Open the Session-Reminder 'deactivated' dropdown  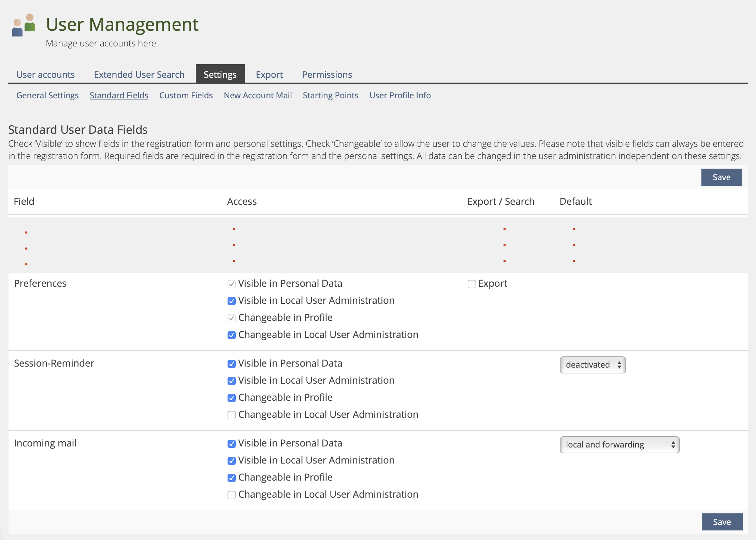[593, 365]
